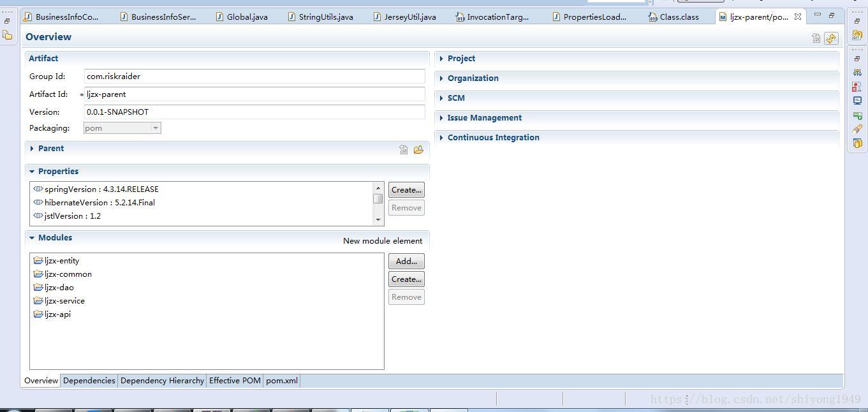Click Create... button for Properties
868x412 pixels.
(x=406, y=190)
